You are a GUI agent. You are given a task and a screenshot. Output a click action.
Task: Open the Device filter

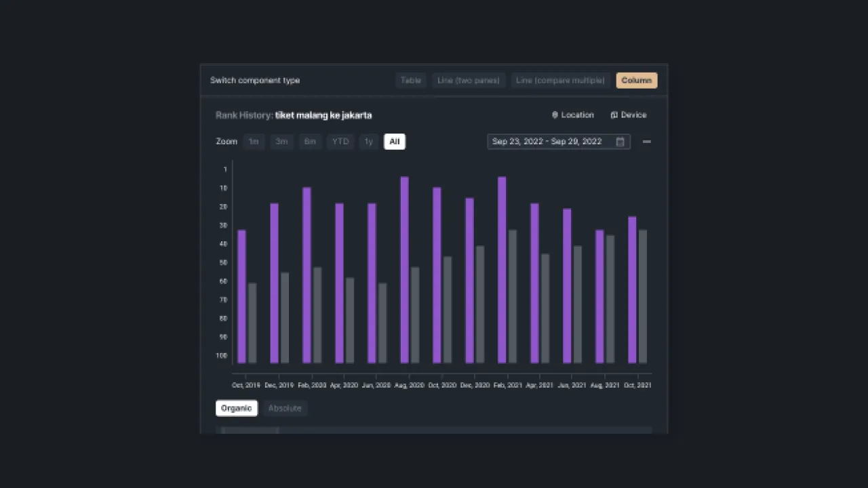[x=629, y=115]
